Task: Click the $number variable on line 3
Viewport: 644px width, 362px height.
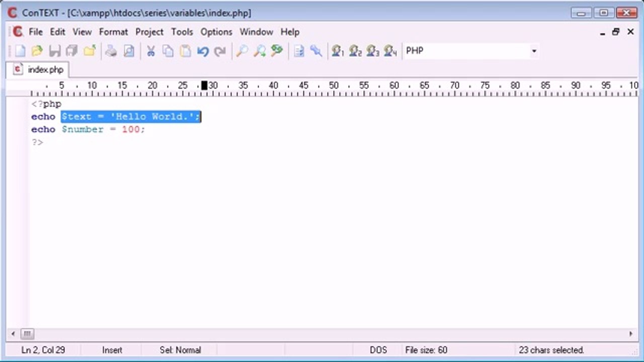Action: coord(83,129)
